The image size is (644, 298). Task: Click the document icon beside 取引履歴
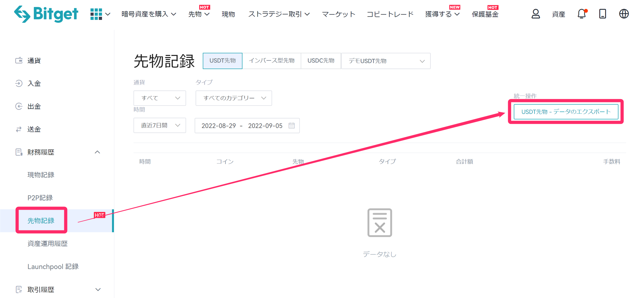tap(19, 289)
